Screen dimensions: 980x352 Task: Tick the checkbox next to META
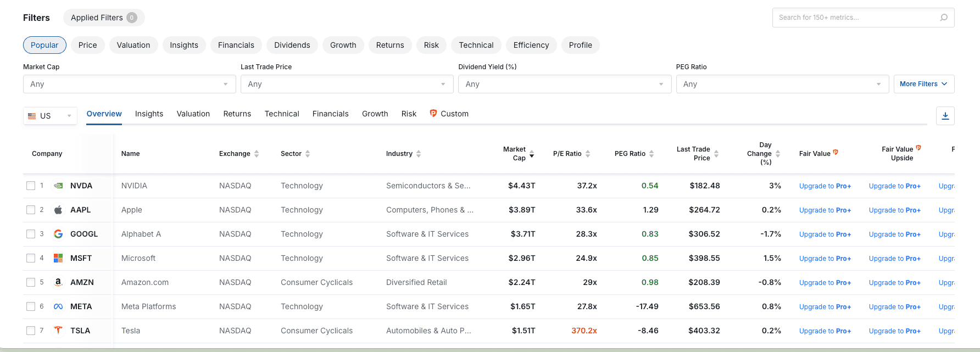coord(31,306)
